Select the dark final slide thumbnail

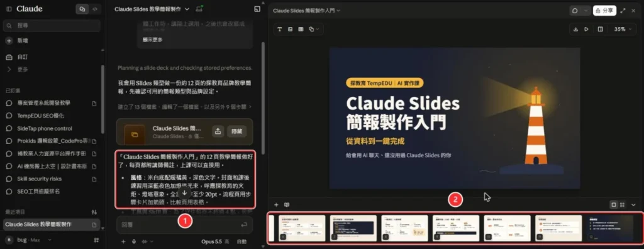click(610, 228)
